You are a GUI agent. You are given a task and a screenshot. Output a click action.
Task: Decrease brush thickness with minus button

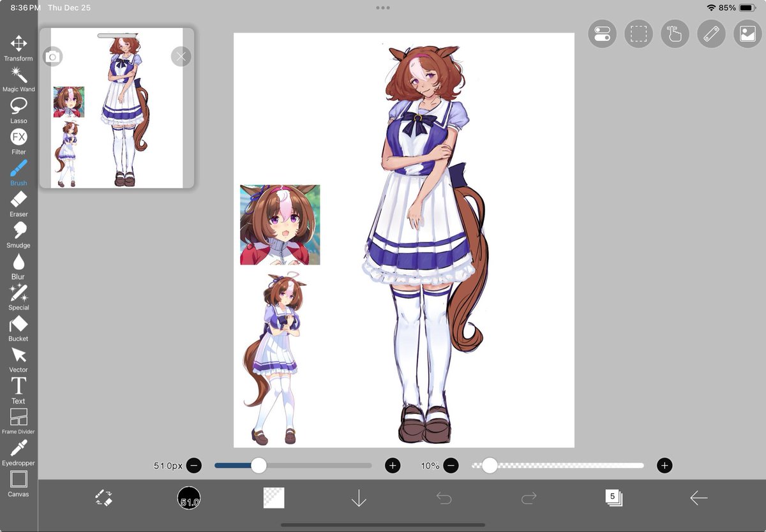pyautogui.click(x=194, y=466)
